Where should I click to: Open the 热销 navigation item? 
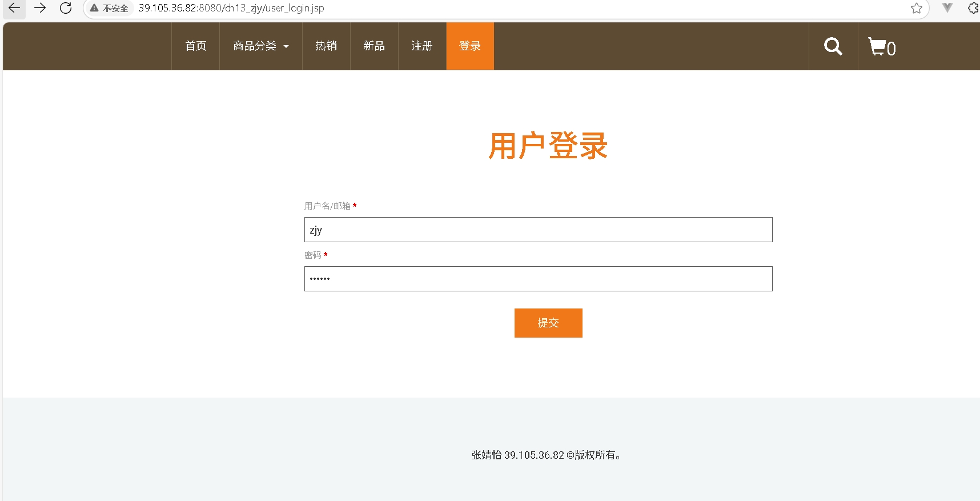point(326,46)
